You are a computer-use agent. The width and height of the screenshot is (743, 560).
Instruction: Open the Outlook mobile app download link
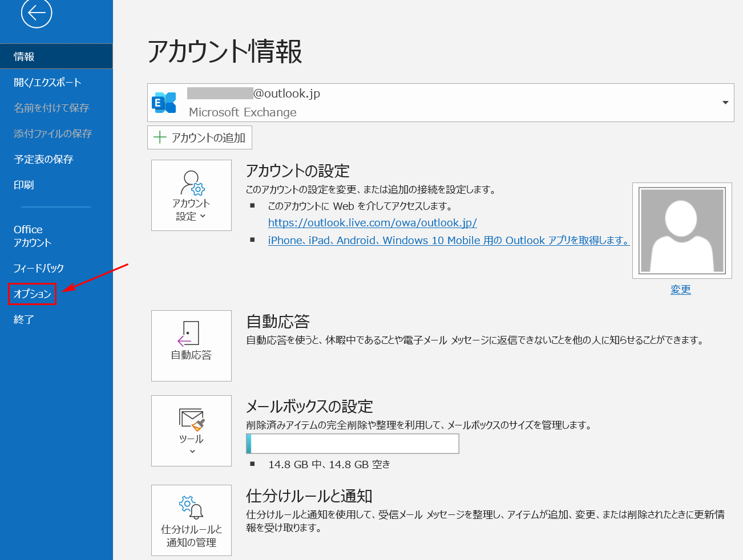(x=449, y=240)
